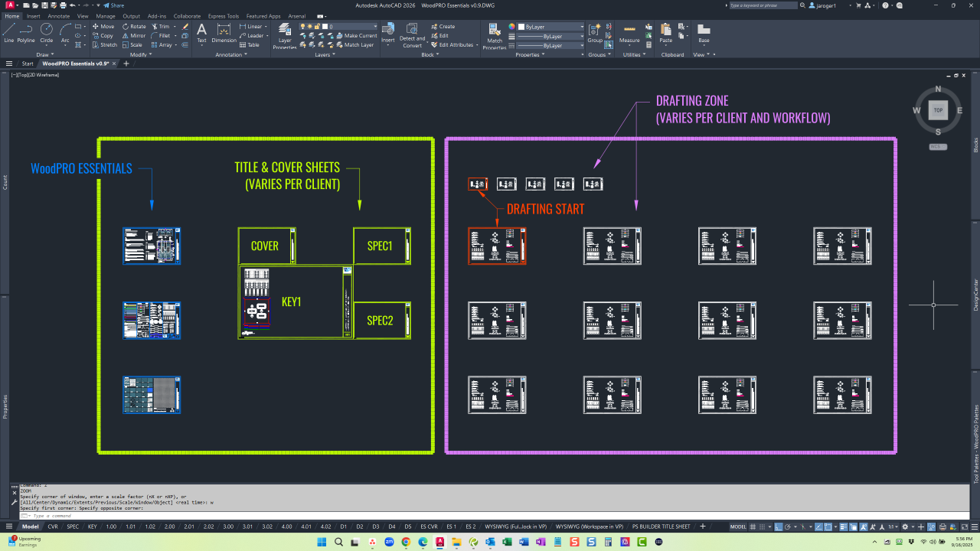Viewport: 980px width, 551px height.
Task: Click the Match Layer button
Action: click(x=354, y=45)
